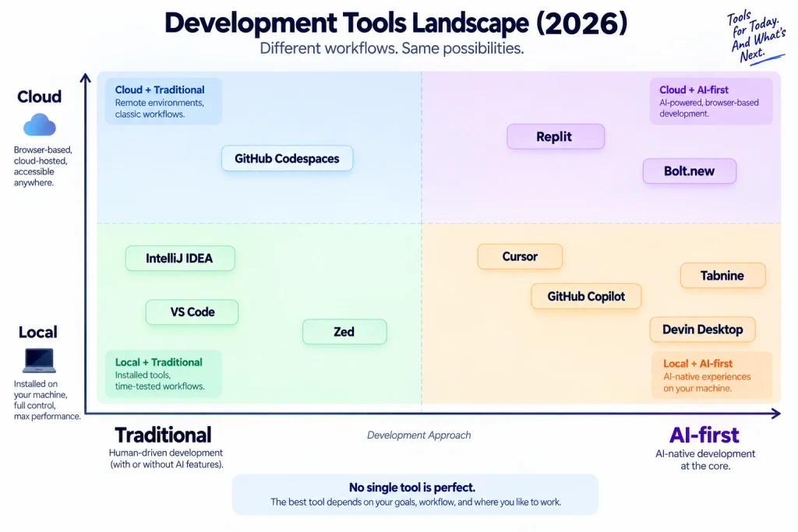Click the Devin Desktop box
Image resolution: width=798 pixels, height=532 pixels.
click(x=702, y=329)
